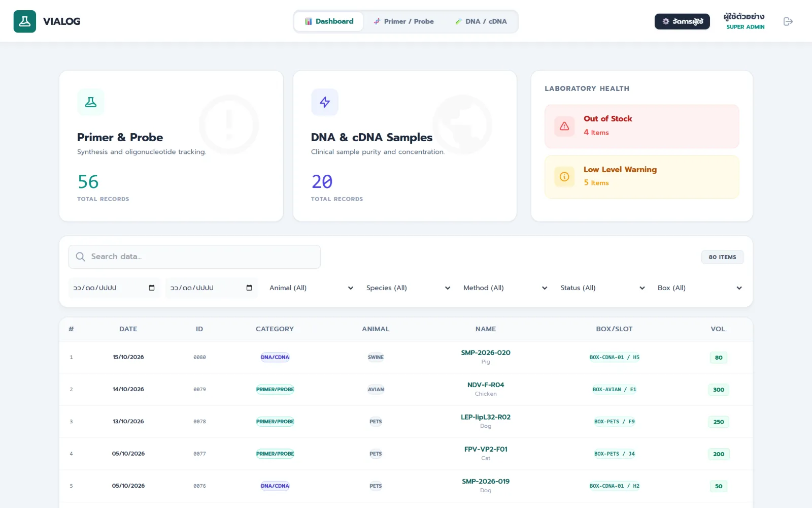The height and width of the screenshot is (508, 812).
Task: Switch to the Primer / Probe tab
Action: coord(404,21)
